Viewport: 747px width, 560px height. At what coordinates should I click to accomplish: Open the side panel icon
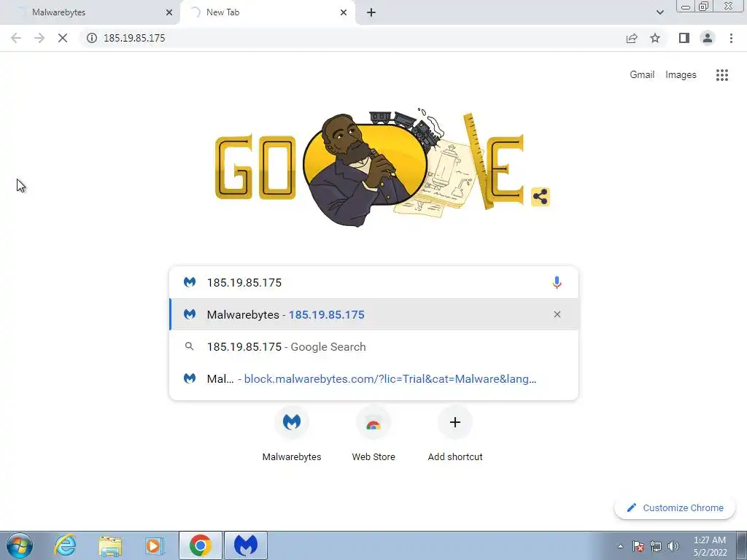(x=684, y=38)
